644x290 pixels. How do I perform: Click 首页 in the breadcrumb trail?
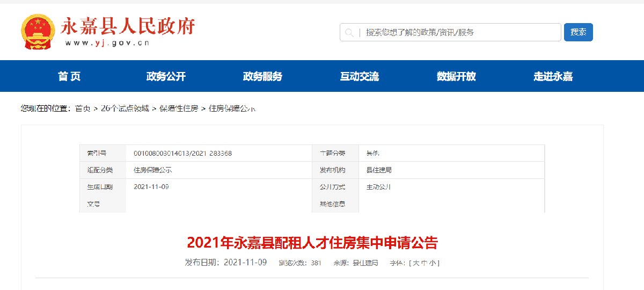[83, 108]
